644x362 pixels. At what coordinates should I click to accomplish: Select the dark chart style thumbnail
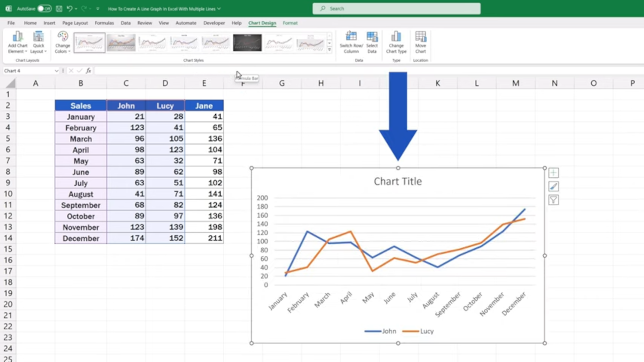247,43
